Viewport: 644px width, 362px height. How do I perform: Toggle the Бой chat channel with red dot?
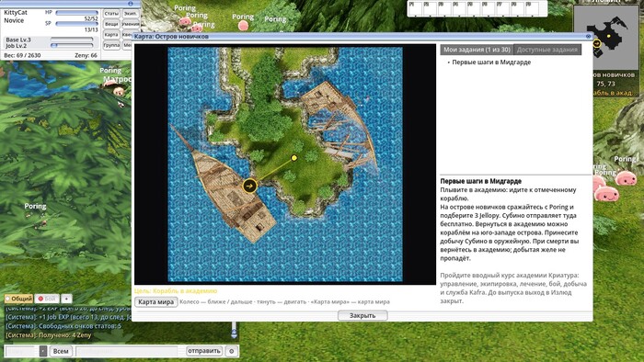47,299
